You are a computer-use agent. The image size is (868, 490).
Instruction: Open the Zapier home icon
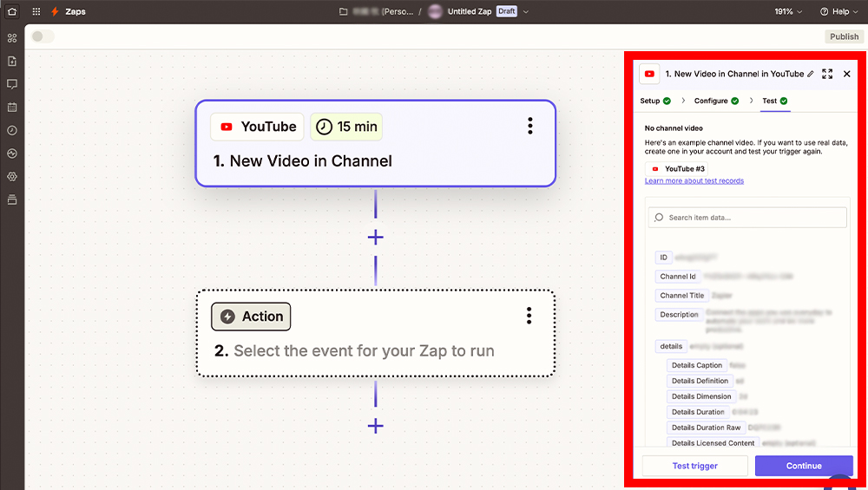tap(12, 11)
